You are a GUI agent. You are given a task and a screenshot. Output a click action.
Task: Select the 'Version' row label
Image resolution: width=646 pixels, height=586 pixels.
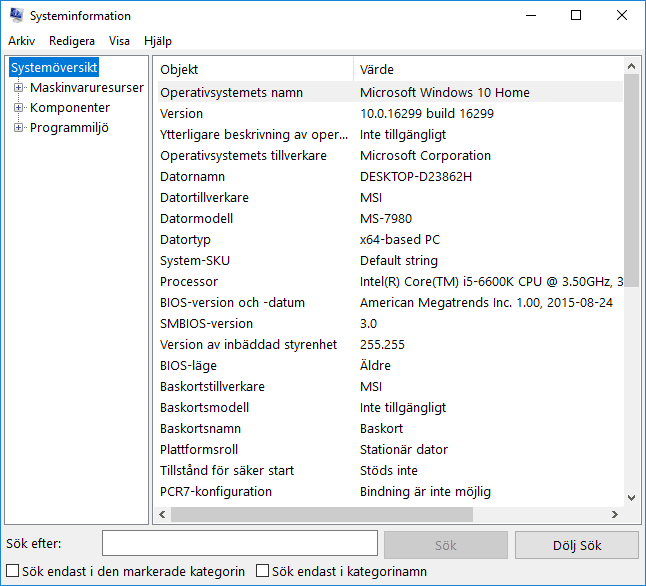pyautogui.click(x=181, y=113)
